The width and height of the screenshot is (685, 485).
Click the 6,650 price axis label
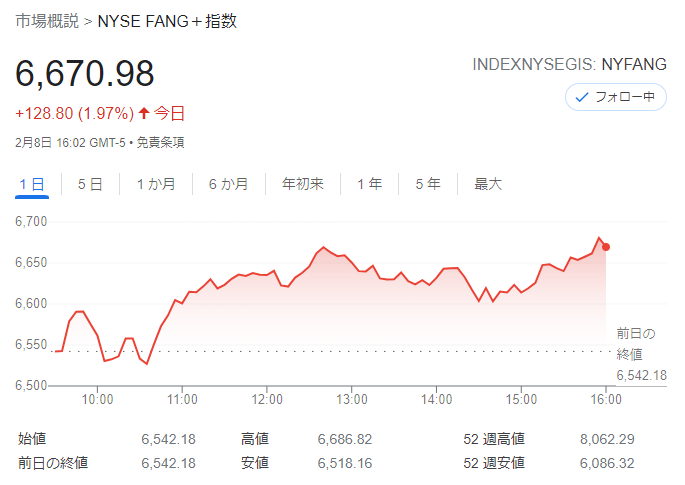point(31,263)
